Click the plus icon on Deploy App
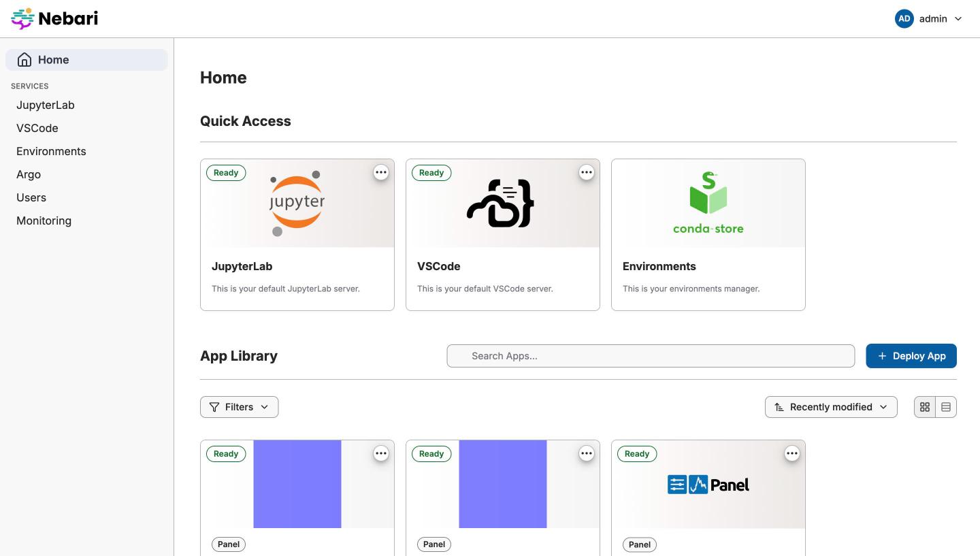 coord(882,356)
